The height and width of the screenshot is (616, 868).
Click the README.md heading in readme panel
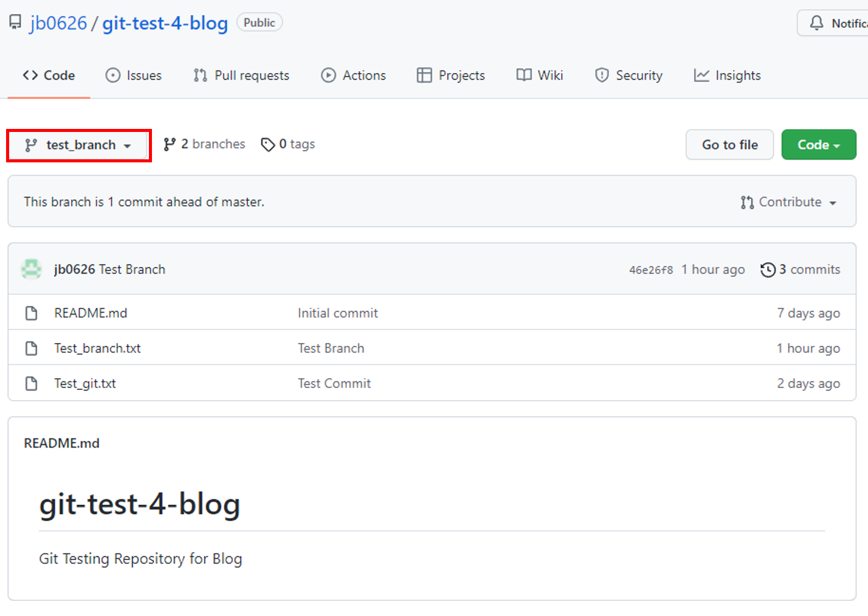coord(61,443)
